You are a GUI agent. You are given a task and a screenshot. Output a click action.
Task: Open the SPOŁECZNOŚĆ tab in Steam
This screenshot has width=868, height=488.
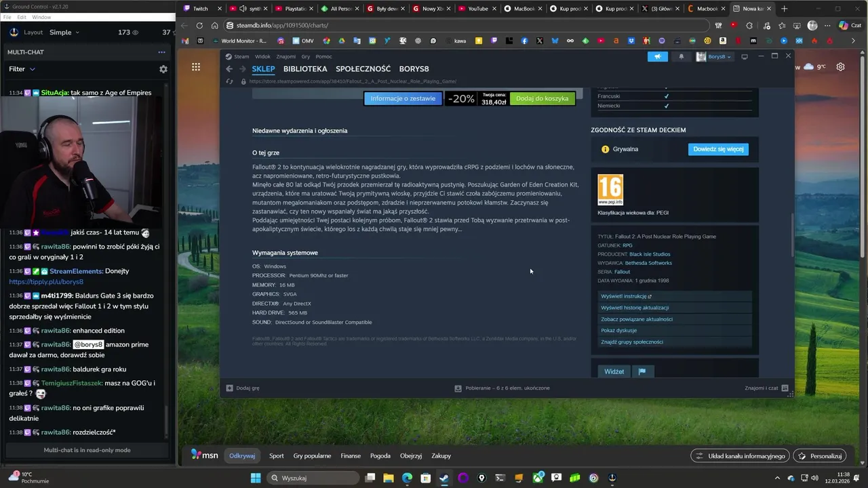(363, 69)
